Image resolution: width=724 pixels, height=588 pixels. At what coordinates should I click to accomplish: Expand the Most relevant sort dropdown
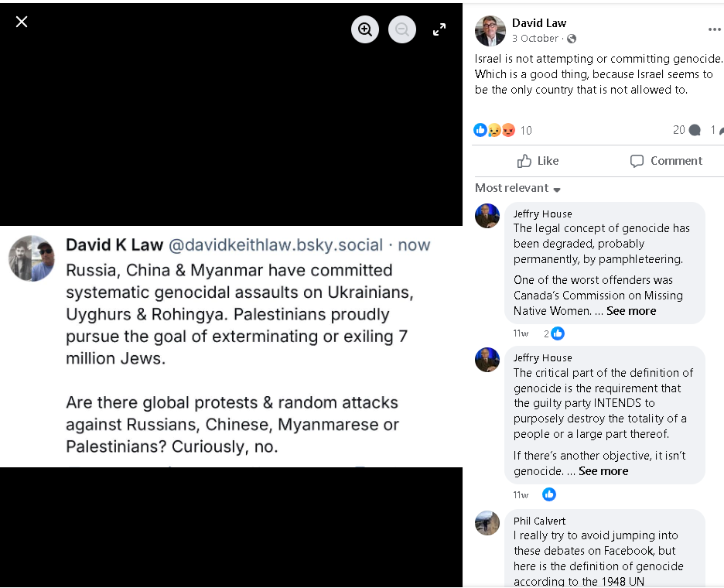[x=517, y=188]
